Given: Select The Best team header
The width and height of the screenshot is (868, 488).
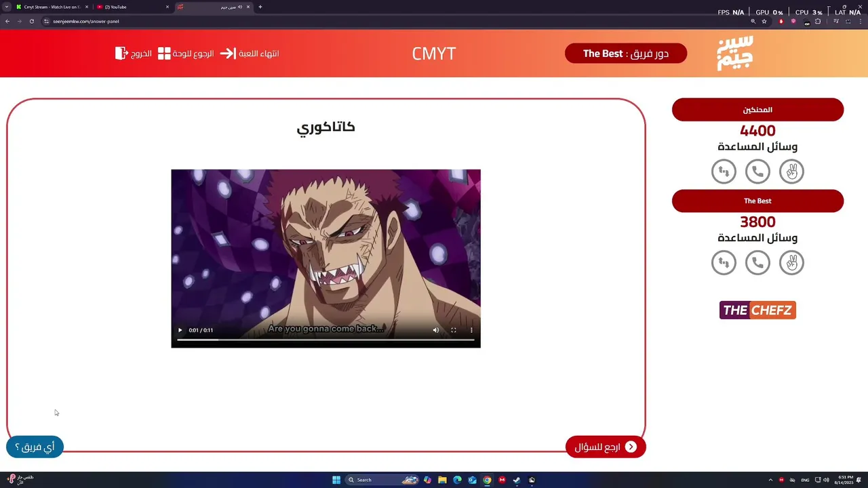Looking at the screenshot, I should [x=757, y=201].
